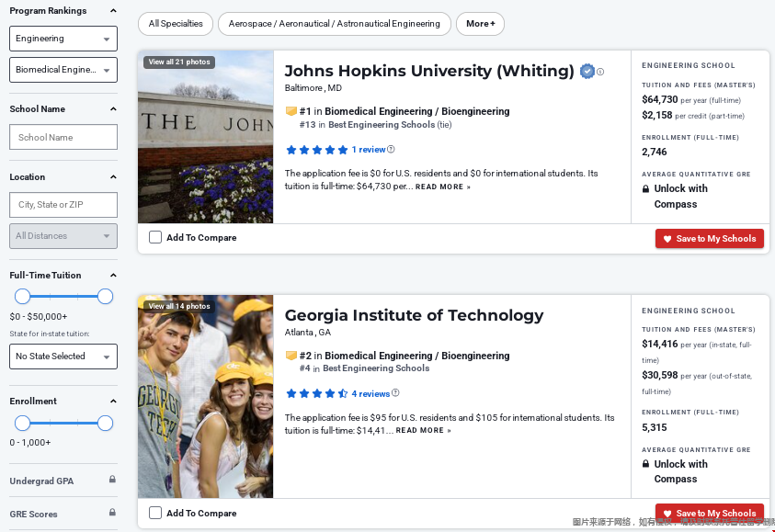775x532 pixels.
Task: Click Biomedical Engineering / Bioengineering link for Georgia Tech
Action: (x=417, y=356)
